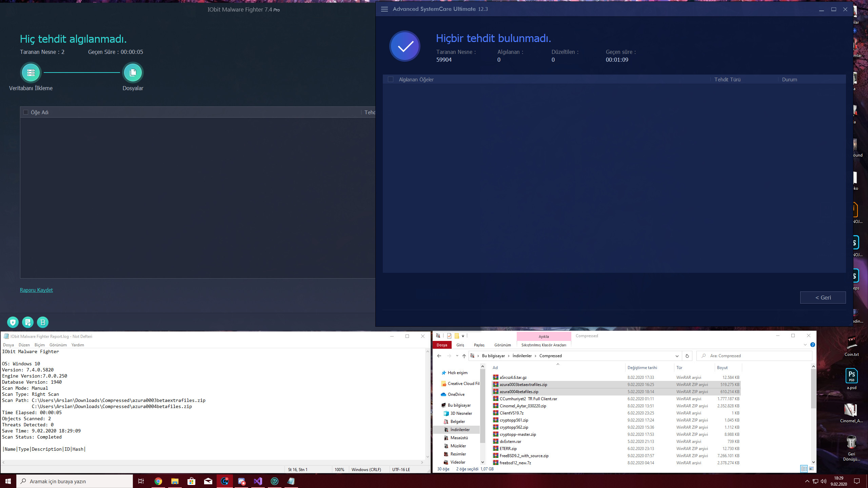This screenshot has width=868, height=488.
Task: Click breadcrumb arrow after Bu bilgisayar
Action: [x=509, y=356]
